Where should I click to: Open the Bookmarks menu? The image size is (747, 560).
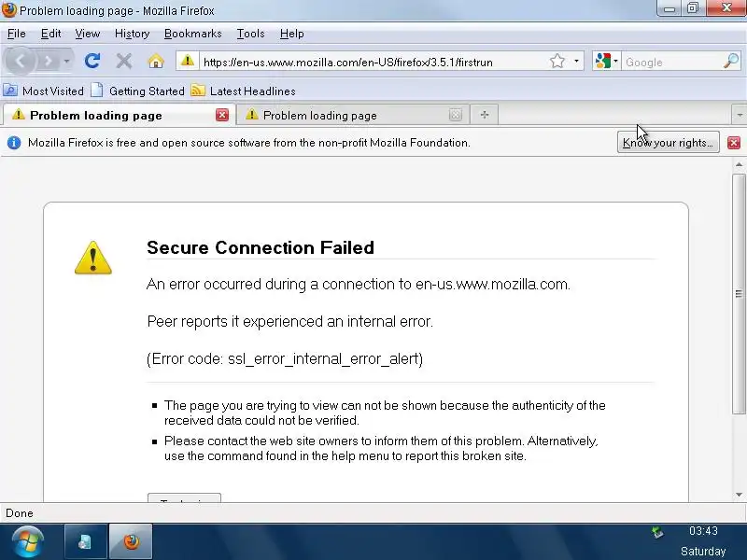click(193, 34)
